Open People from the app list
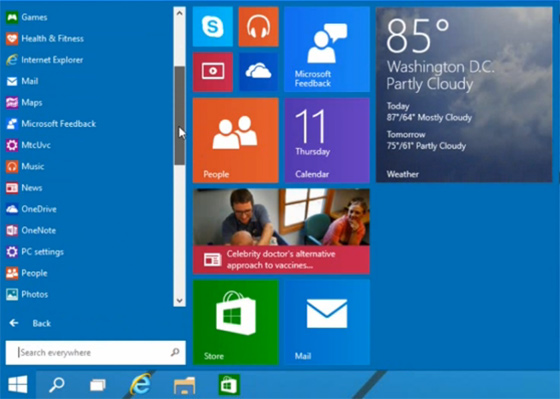 click(27, 273)
